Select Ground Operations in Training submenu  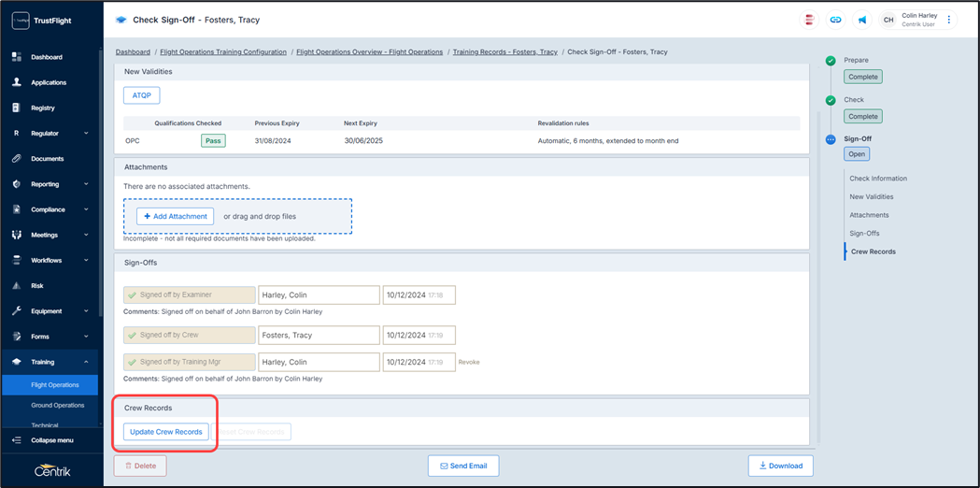[58, 406]
